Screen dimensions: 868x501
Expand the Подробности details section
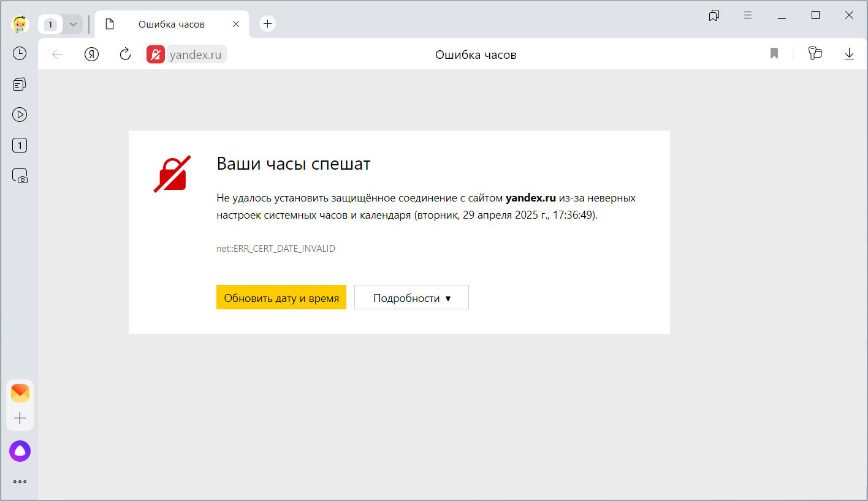[411, 298]
